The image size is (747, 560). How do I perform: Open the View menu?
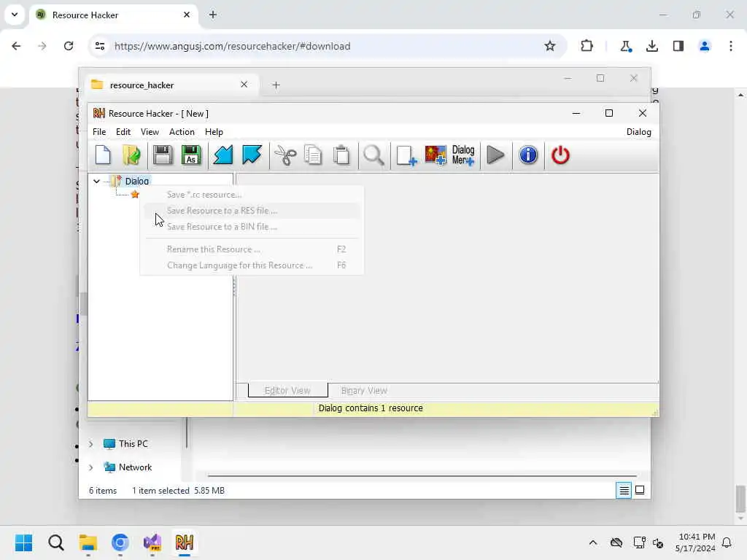(150, 132)
